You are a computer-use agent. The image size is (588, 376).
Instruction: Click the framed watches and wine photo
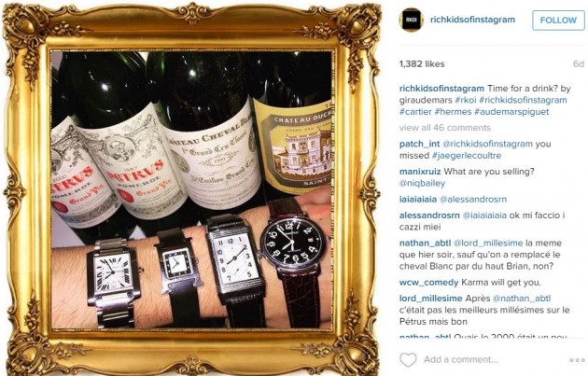tap(191, 190)
